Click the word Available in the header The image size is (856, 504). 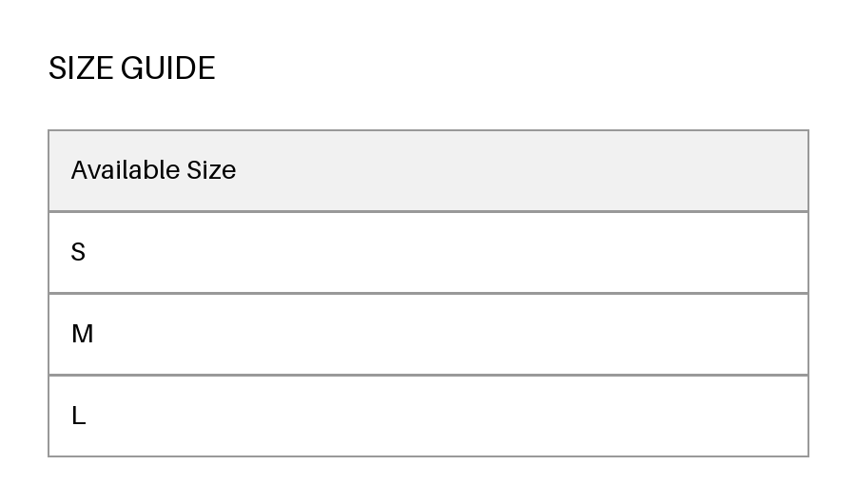126,170
